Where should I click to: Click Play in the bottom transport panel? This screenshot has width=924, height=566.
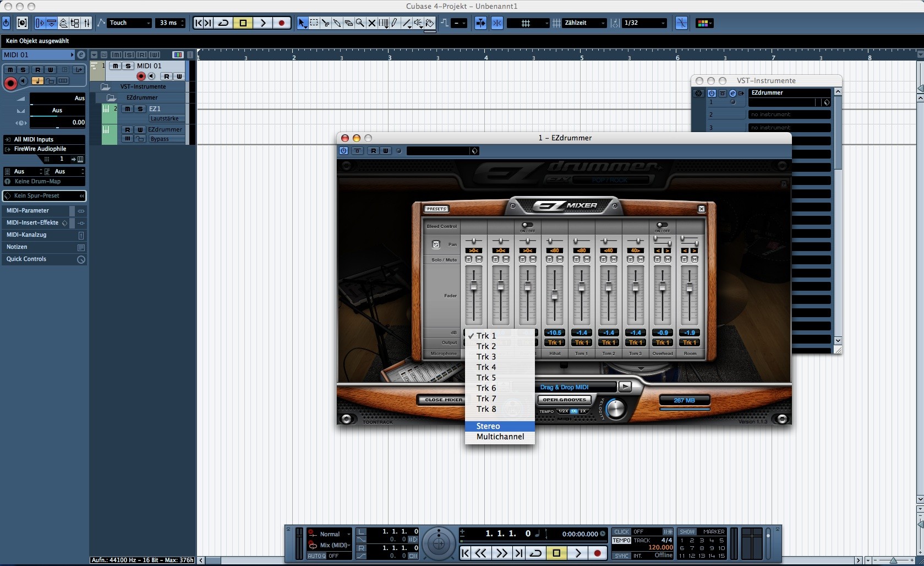point(577,553)
